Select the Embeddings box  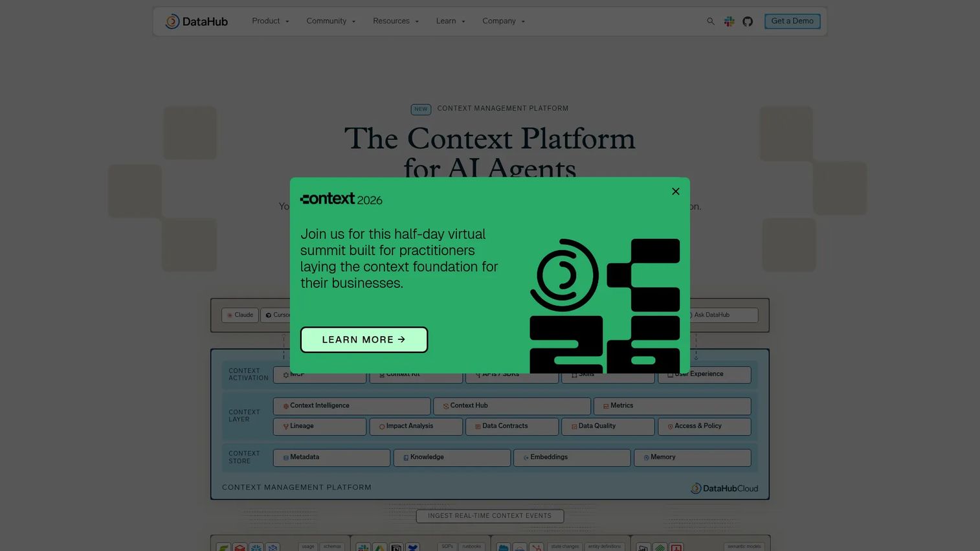pos(572,458)
